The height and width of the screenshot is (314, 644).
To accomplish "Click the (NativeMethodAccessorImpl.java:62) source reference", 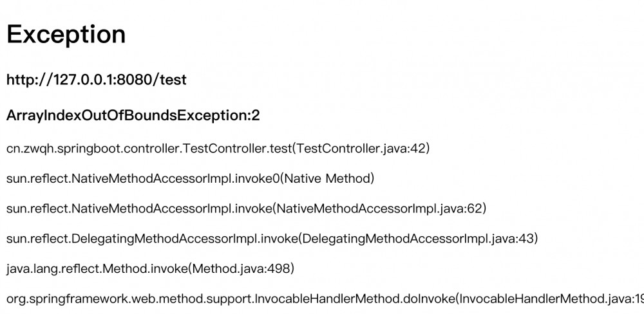I will pyautogui.click(x=381, y=208).
